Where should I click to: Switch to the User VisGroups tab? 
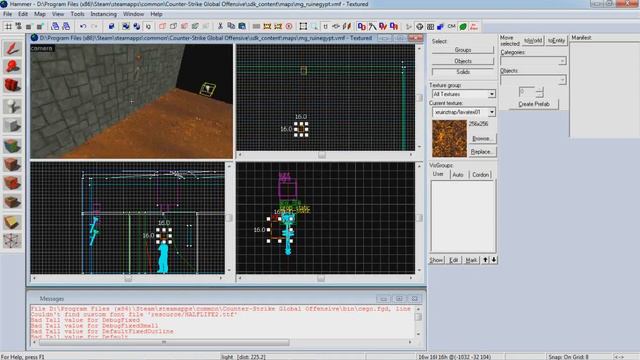point(438,174)
